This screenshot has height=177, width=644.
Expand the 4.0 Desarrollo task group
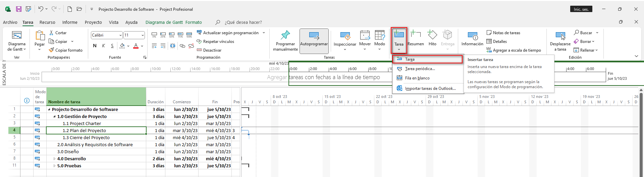[x=54, y=159]
